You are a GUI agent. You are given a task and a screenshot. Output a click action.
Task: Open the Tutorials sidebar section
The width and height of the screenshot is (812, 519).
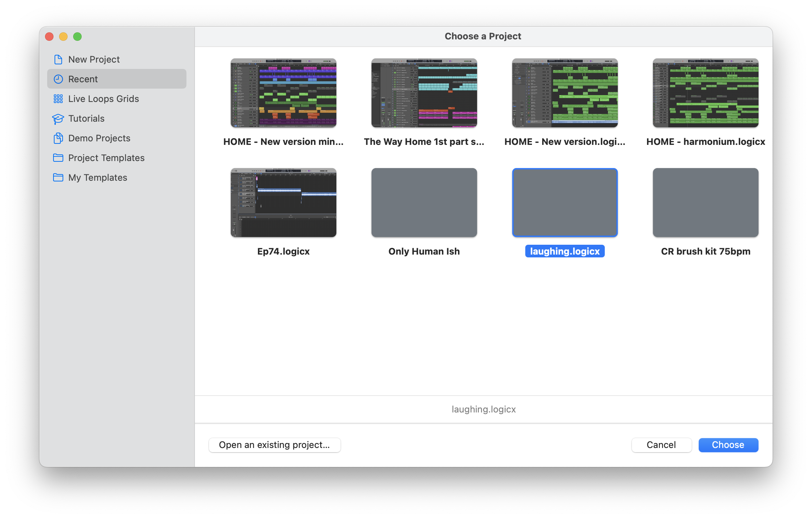coord(86,118)
